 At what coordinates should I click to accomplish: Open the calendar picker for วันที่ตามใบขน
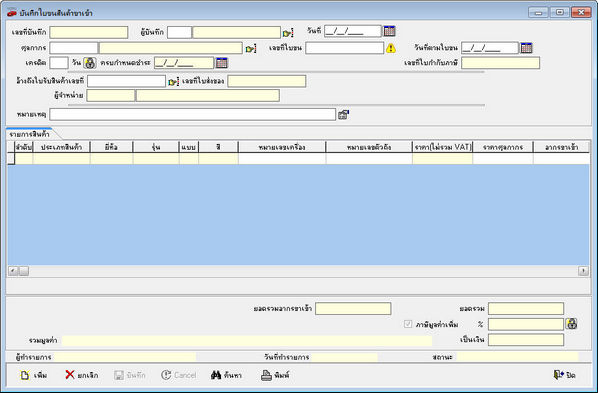tap(526, 48)
